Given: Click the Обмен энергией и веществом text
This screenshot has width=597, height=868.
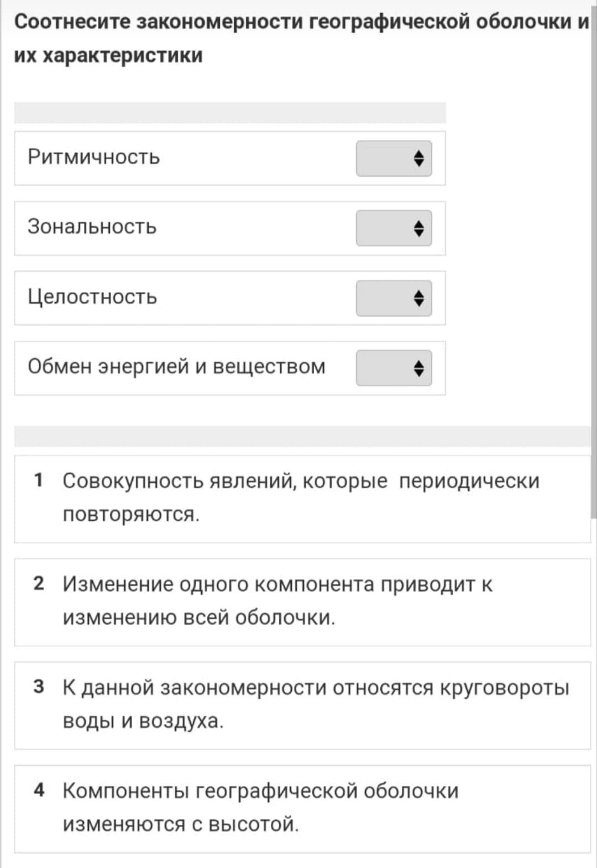Looking at the screenshot, I should [176, 367].
